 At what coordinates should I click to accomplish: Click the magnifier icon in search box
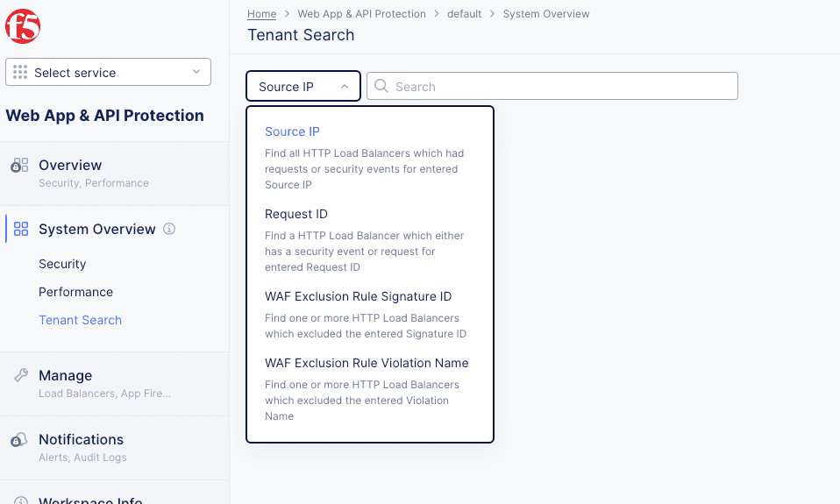click(381, 86)
